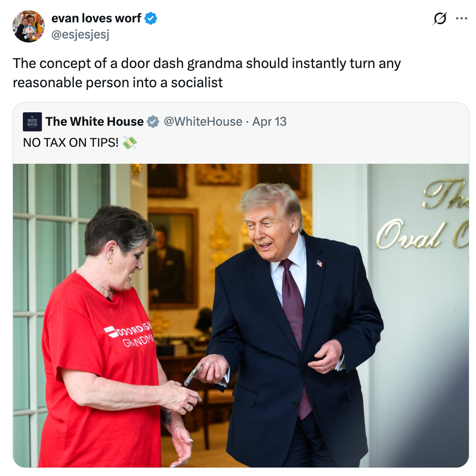This screenshot has height=476, width=476.
Task: Click the White House verified badge
Action: (x=153, y=122)
